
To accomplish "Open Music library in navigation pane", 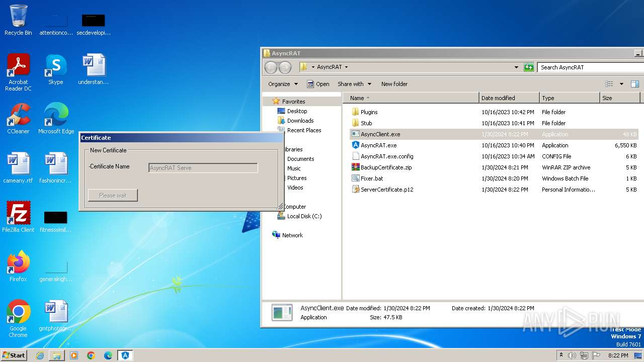I will pos(294,168).
